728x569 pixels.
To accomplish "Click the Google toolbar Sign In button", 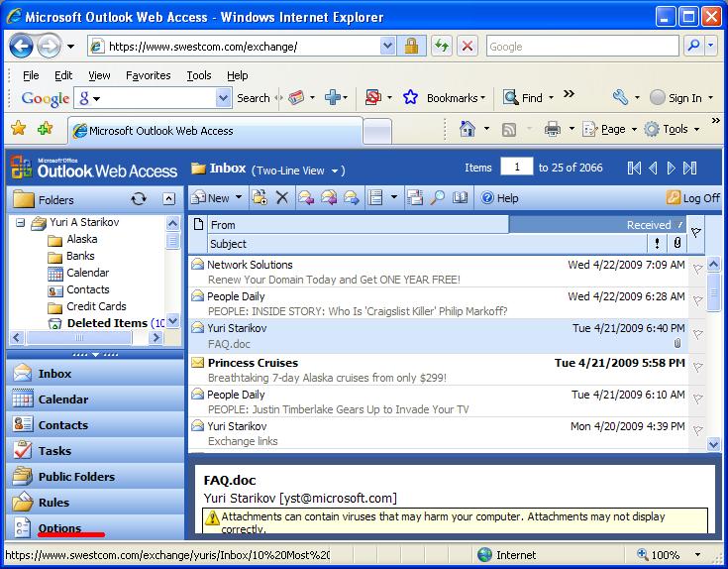I will tap(681, 98).
